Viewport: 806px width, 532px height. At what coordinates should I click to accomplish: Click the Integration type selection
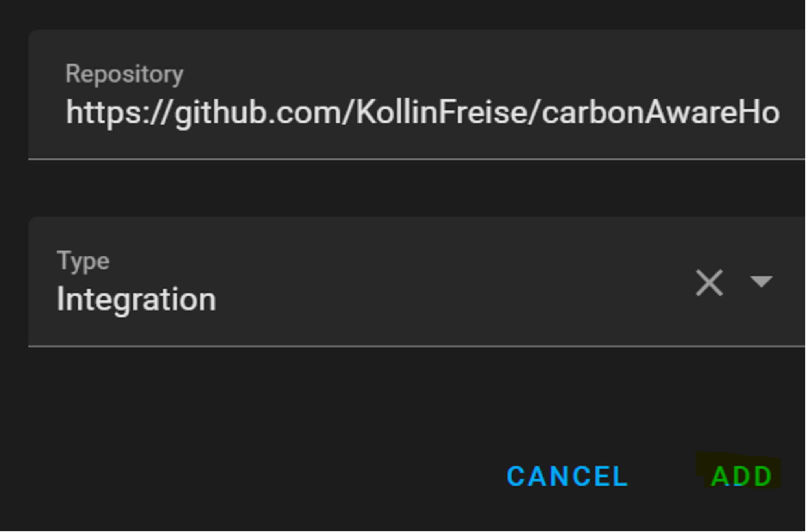pyautogui.click(x=136, y=300)
